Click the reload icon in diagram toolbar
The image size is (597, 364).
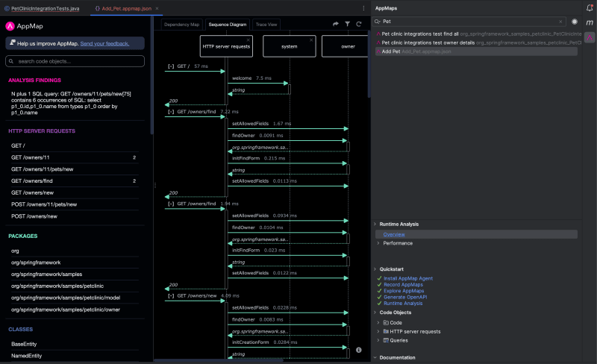359,24
